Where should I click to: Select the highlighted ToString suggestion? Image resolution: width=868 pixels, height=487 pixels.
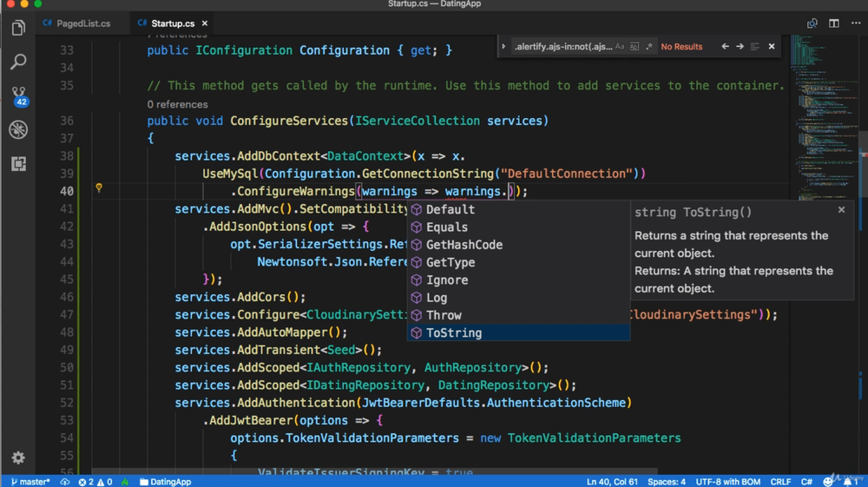[519, 332]
